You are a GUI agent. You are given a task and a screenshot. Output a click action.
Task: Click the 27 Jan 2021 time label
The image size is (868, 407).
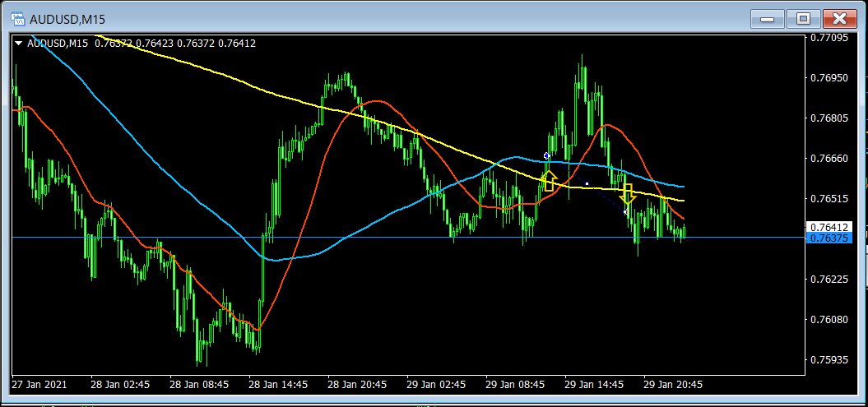click(x=39, y=384)
